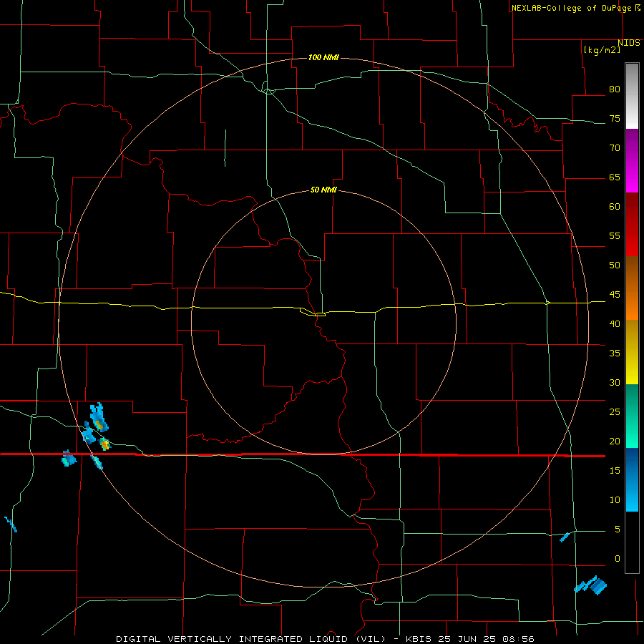
Task: Click the large striped blue echo in bottom-right corner
Action: pos(590,585)
